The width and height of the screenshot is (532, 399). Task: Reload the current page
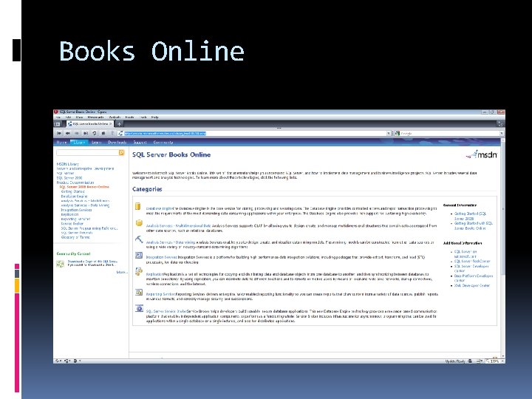95,133
